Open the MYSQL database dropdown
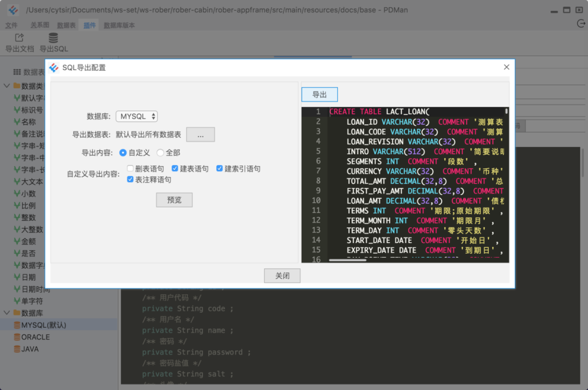The height and width of the screenshot is (390, 588). (x=137, y=116)
